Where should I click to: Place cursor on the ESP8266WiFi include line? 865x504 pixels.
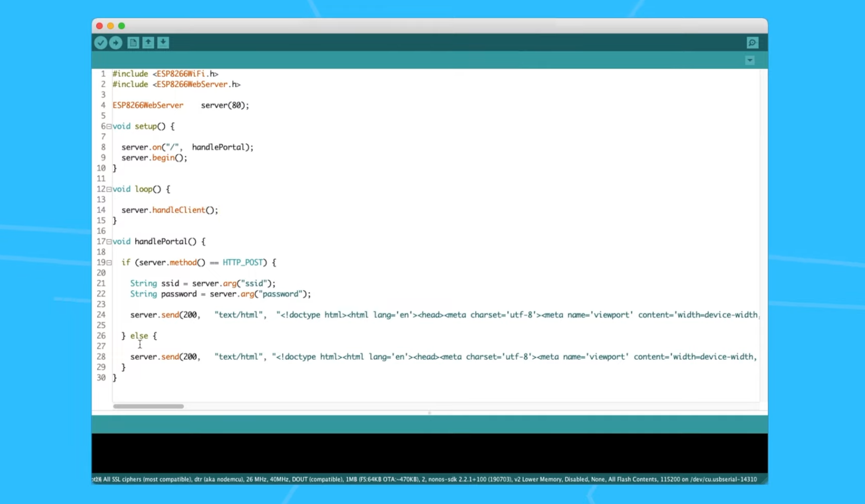click(x=165, y=73)
